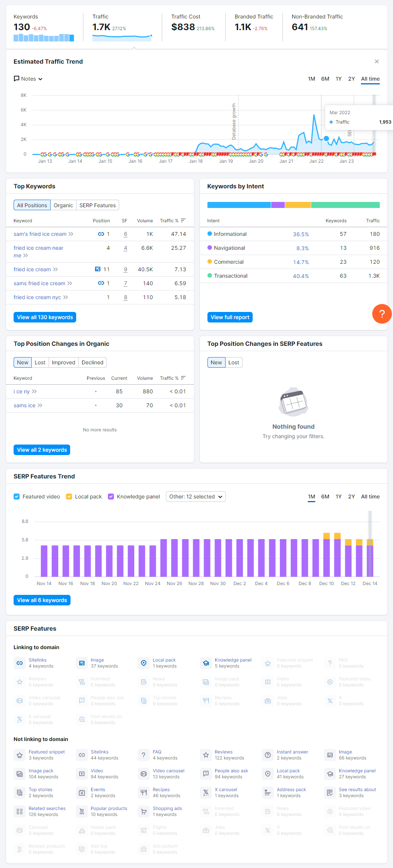Expand the Other: 12 selected dropdown

tap(196, 497)
